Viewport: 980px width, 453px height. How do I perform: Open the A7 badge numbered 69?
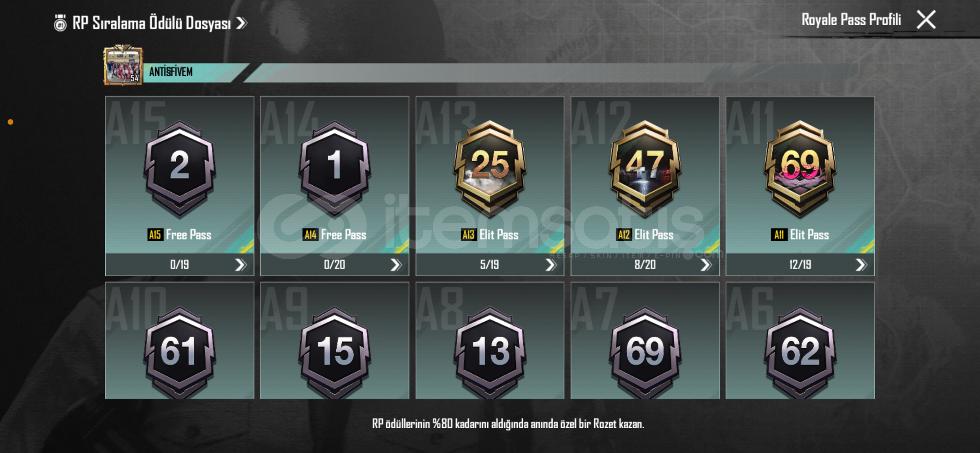click(x=645, y=352)
